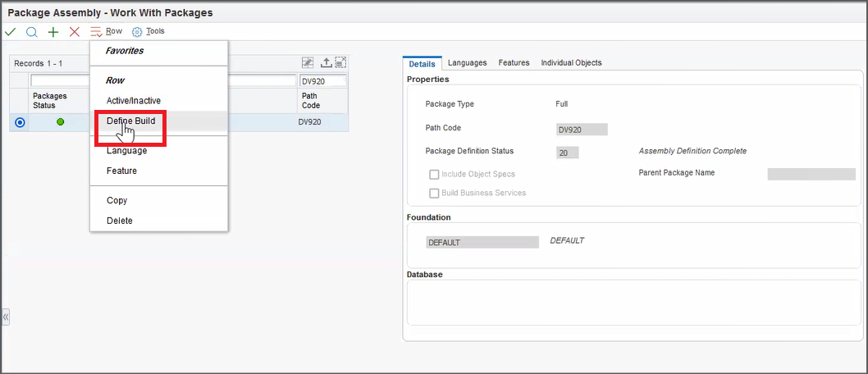
Task: Click the green Packages Status indicator
Action: point(61,121)
